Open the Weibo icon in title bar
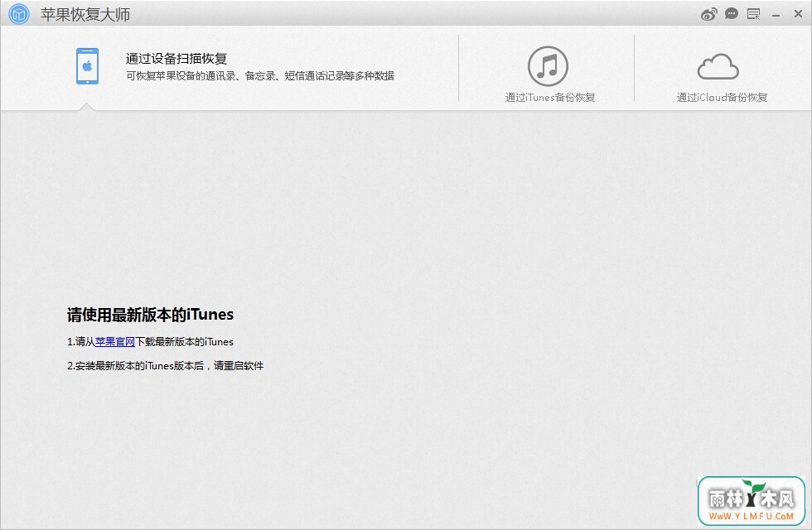 click(709, 15)
